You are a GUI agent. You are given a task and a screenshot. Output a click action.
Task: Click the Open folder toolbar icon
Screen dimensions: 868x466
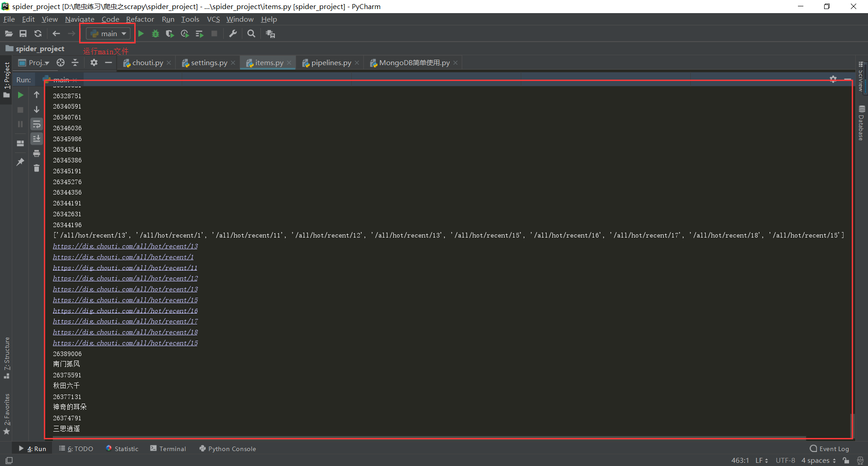[x=9, y=33]
